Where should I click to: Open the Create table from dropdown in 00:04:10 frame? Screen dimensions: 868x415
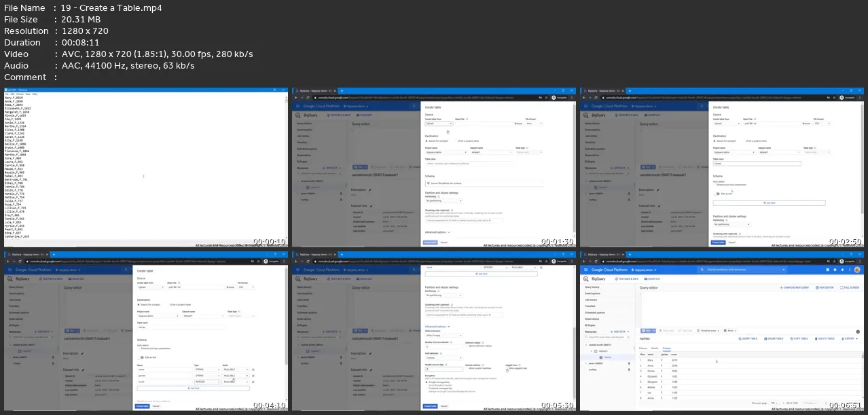click(x=150, y=287)
